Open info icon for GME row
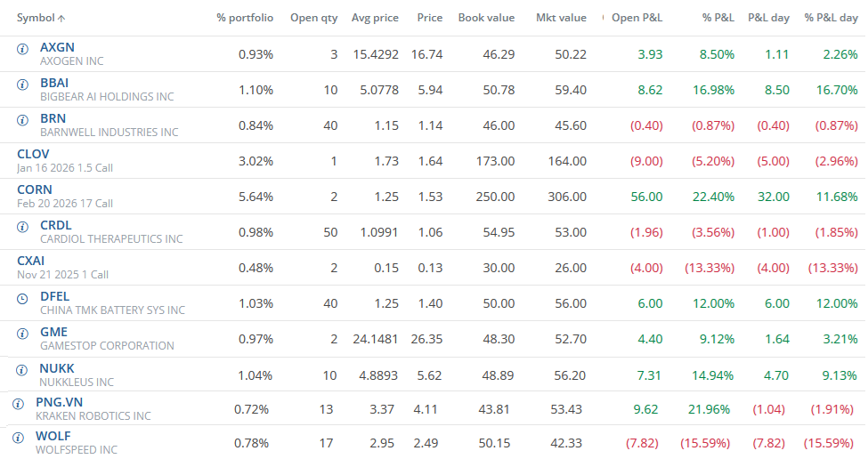Viewport: 868px width, 459px height. click(x=22, y=334)
